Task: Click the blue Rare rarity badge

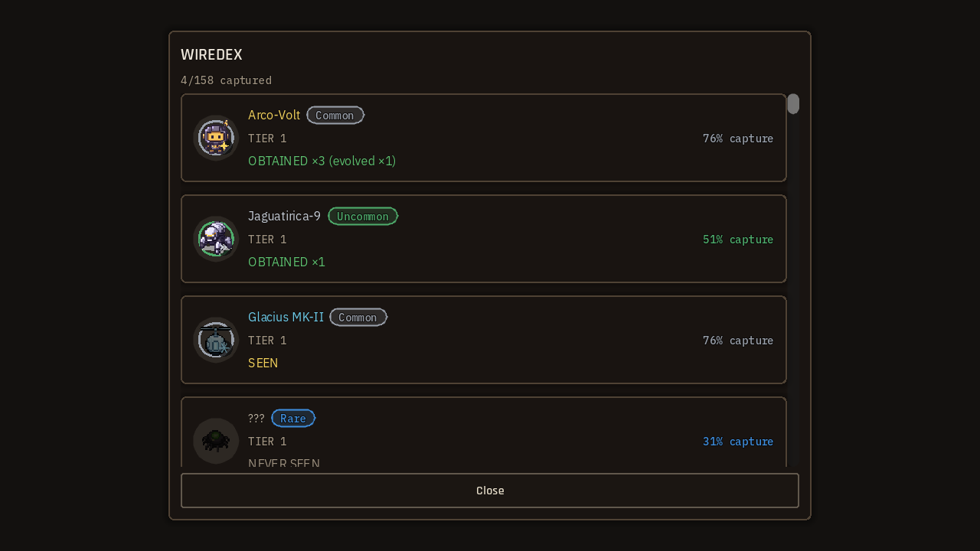Action: 293,419
